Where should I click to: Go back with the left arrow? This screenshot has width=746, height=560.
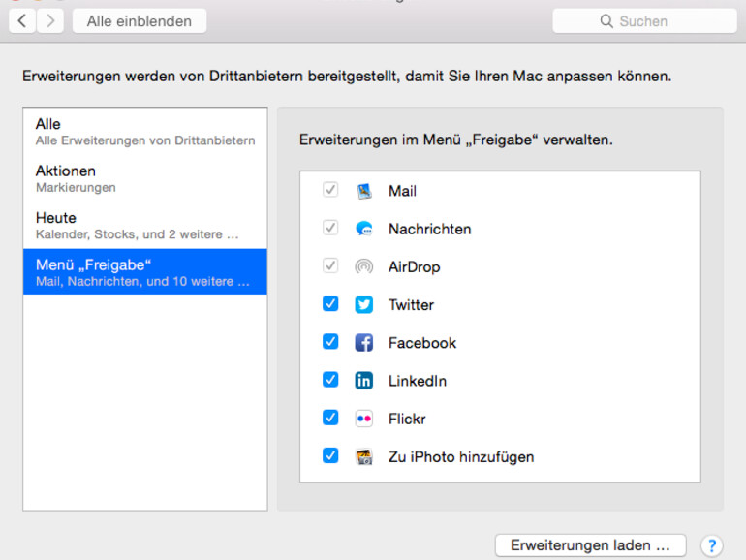(x=22, y=21)
